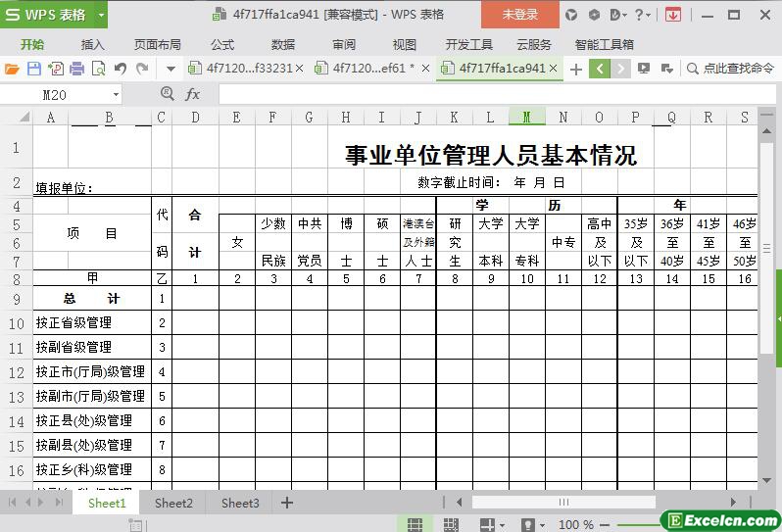Open the WPS 表格 application menu dropdown

(101, 15)
